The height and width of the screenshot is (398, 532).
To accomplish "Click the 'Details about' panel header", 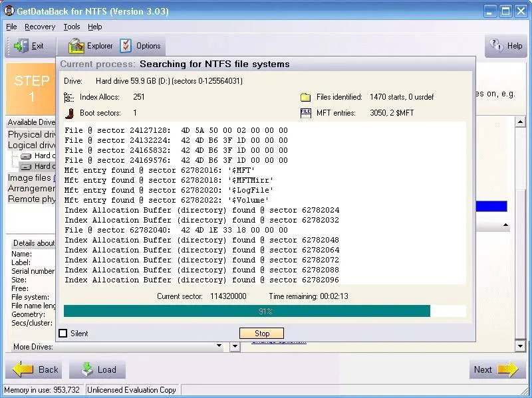I will click(34, 243).
